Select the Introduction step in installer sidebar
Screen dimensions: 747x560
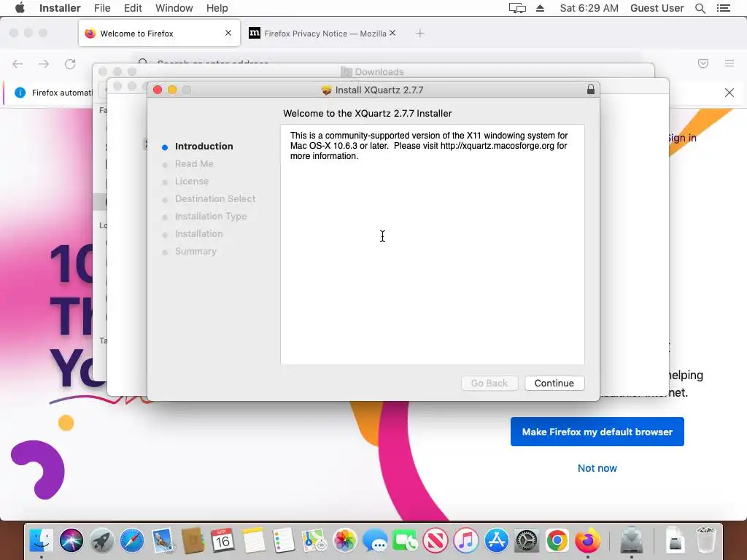[x=204, y=146]
